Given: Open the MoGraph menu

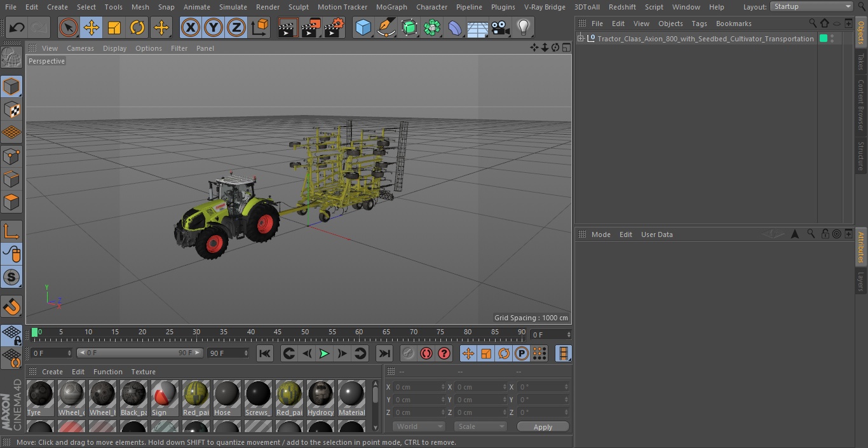Looking at the screenshot, I should pyautogui.click(x=391, y=6).
